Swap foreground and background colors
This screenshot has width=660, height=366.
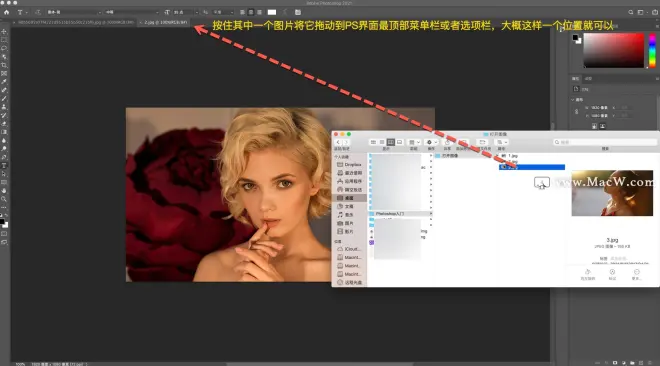point(6,215)
